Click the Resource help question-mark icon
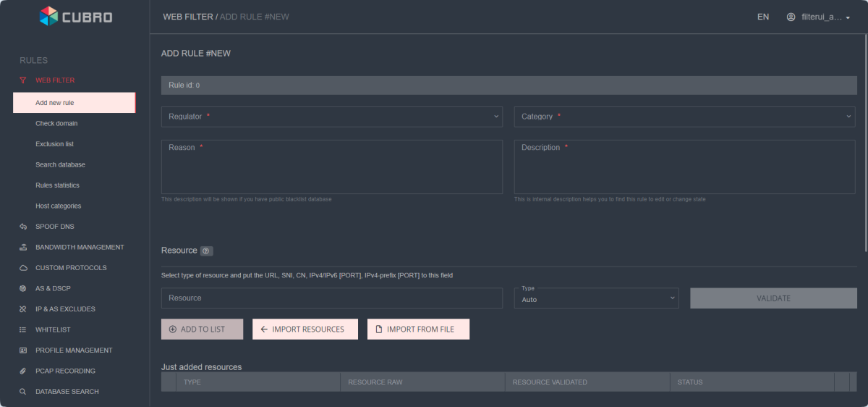This screenshot has height=407, width=868. click(x=206, y=251)
